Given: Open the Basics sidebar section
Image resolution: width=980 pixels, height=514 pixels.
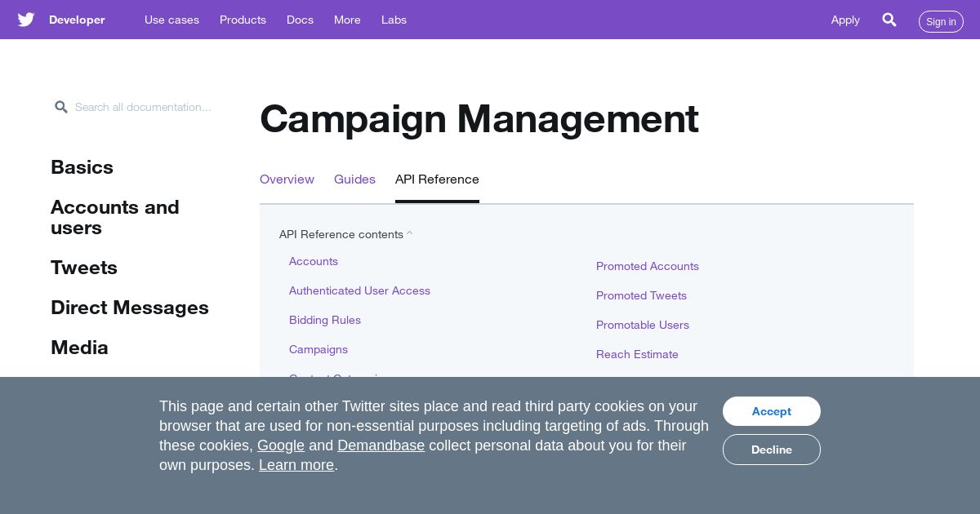Looking at the screenshot, I should pos(82,167).
